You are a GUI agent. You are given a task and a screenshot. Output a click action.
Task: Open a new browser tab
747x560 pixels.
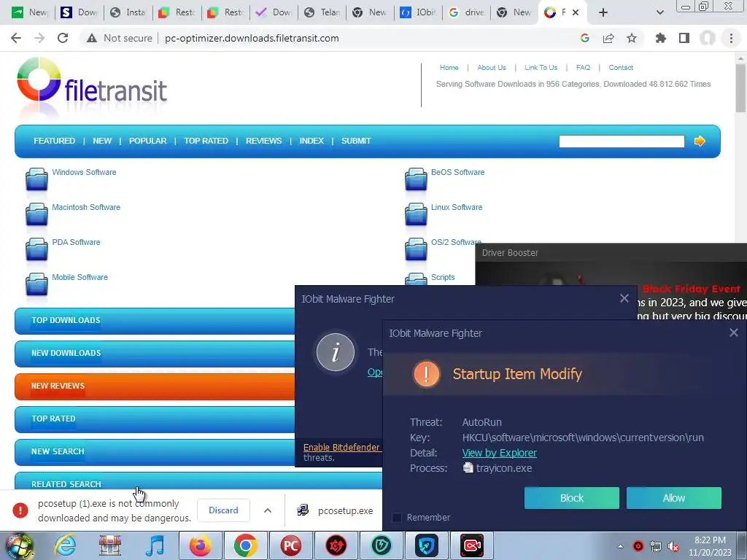[x=603, y=12]
